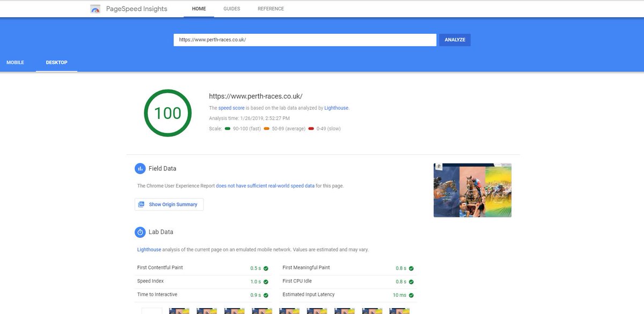Image resolution: width=644 pixels, height=314 pixels.
Task: Click Time to Interactive green check icon
Action: click(x=266, y=295)
